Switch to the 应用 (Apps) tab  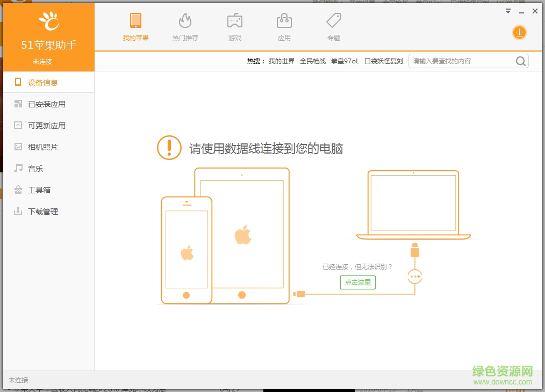tap(284, 27)
